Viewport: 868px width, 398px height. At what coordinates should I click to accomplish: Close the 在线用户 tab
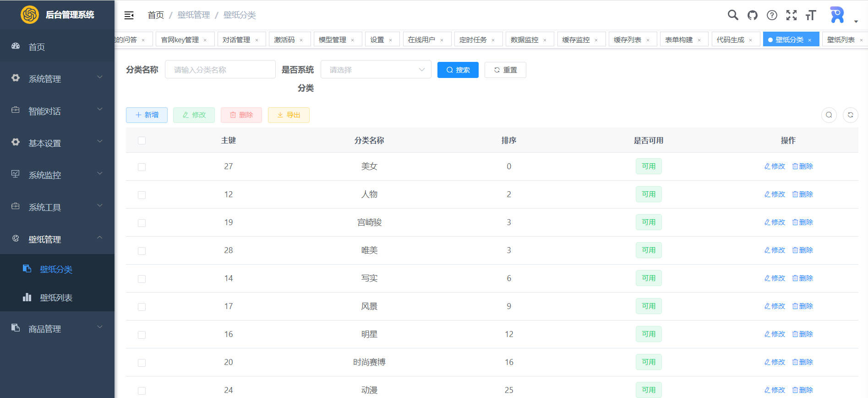[x=442, y=40]
